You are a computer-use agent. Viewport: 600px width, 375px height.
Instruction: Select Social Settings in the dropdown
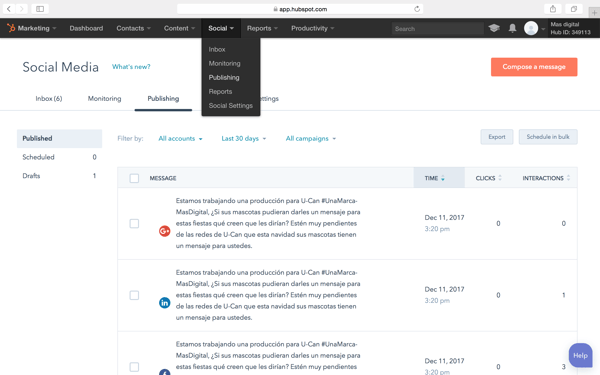231,106
